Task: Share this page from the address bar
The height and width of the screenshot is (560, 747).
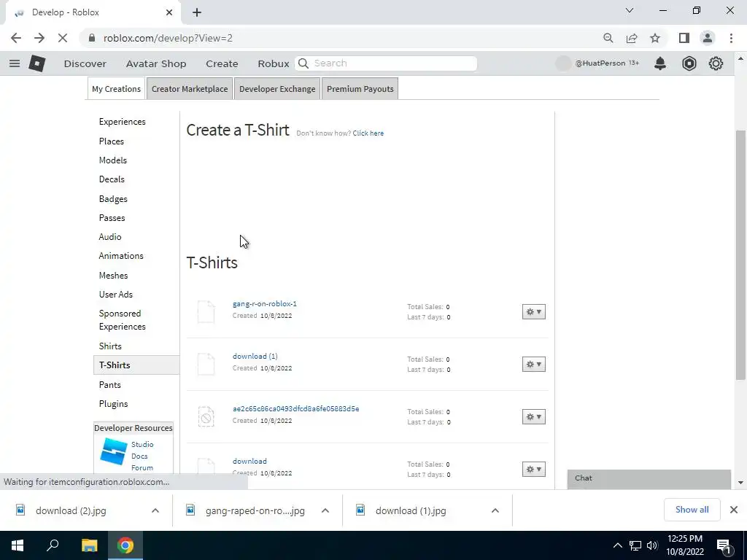Action: coord(632,38)
